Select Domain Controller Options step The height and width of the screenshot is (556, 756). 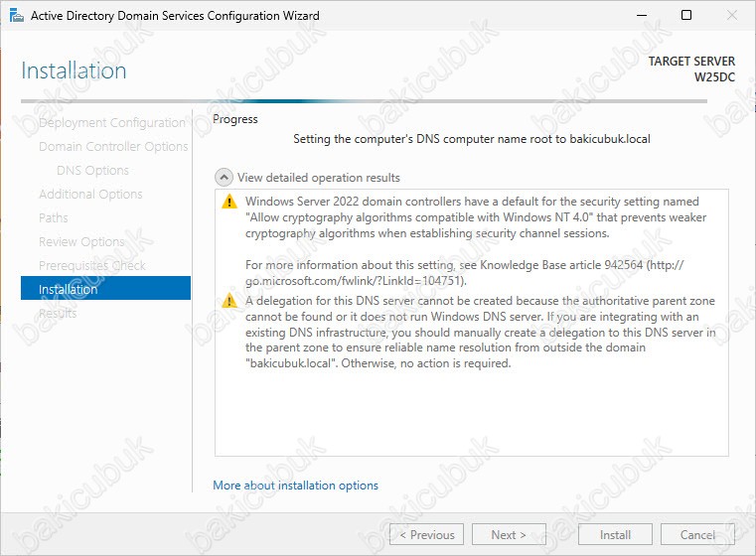pyautogui.click(x=113, y=147)
